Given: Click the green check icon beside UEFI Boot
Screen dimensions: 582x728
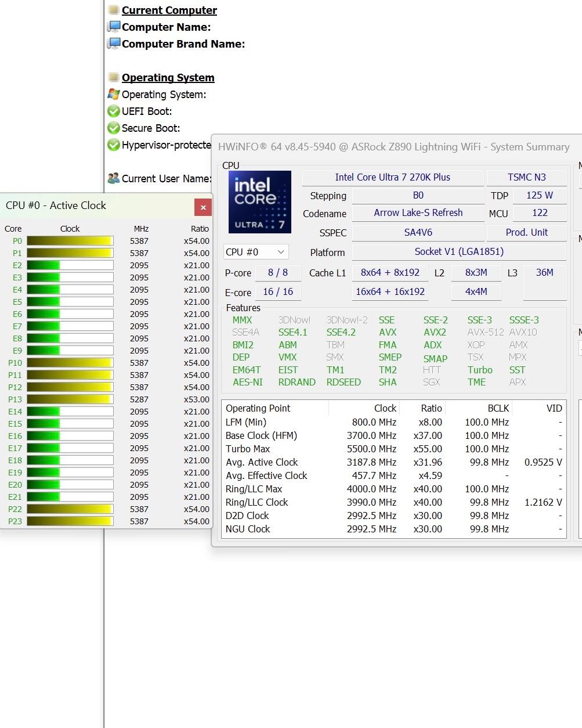Looking at the screenshot, I should (114, 111).
